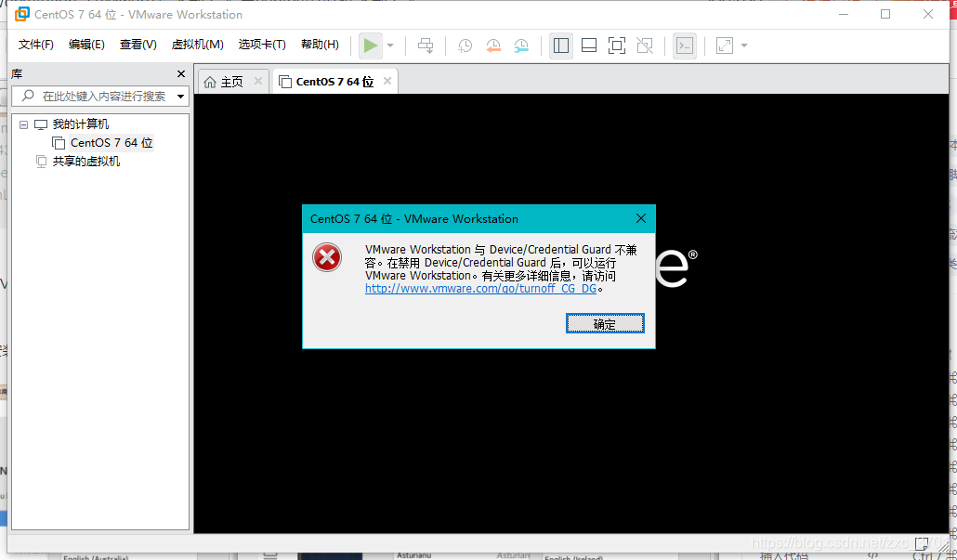Open the turnoff_CG_DG VMware link
Viewport: 957px width, 560px height.
tap(481, 288)
